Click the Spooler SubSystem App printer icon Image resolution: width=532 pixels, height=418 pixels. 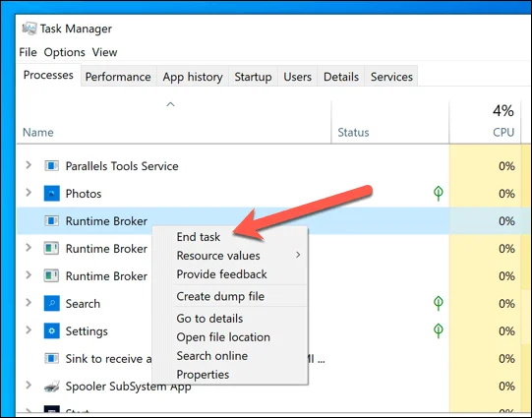click(x=51, y=387)
